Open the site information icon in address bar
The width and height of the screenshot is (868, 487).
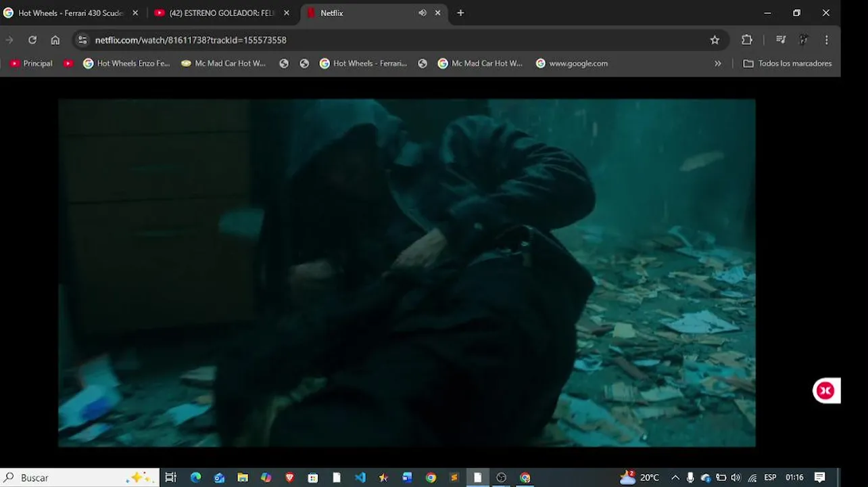(x=82, y=40)
